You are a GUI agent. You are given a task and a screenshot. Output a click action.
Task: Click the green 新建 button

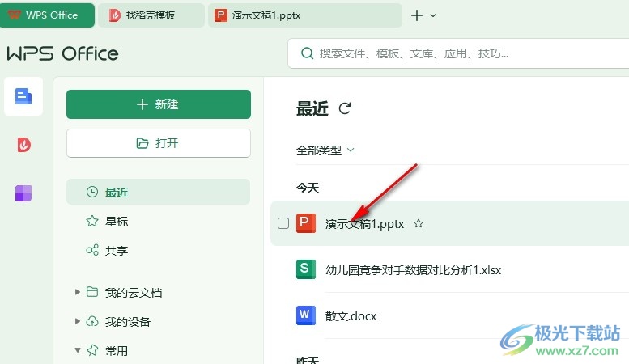click(x=159, y=104)
